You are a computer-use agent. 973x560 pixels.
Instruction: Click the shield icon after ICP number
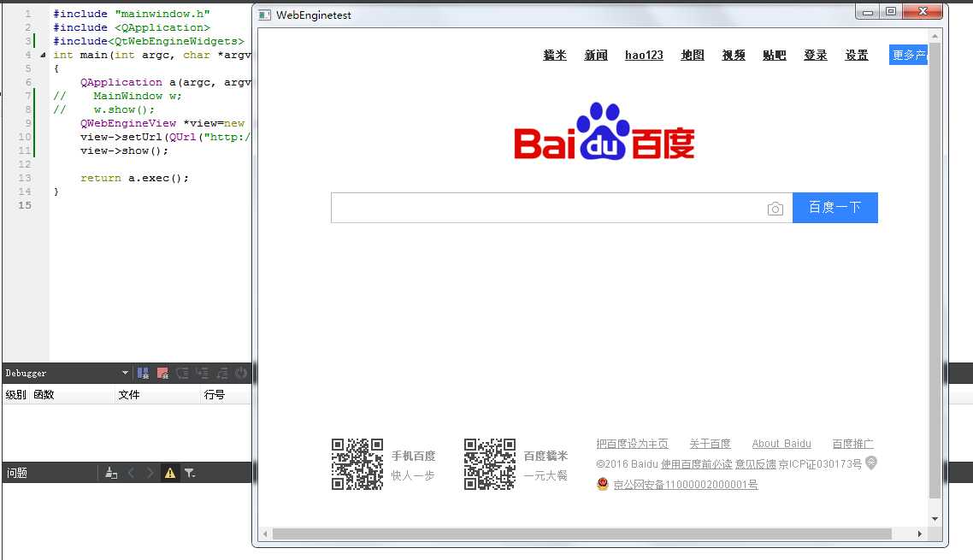(x=871, y=463)
